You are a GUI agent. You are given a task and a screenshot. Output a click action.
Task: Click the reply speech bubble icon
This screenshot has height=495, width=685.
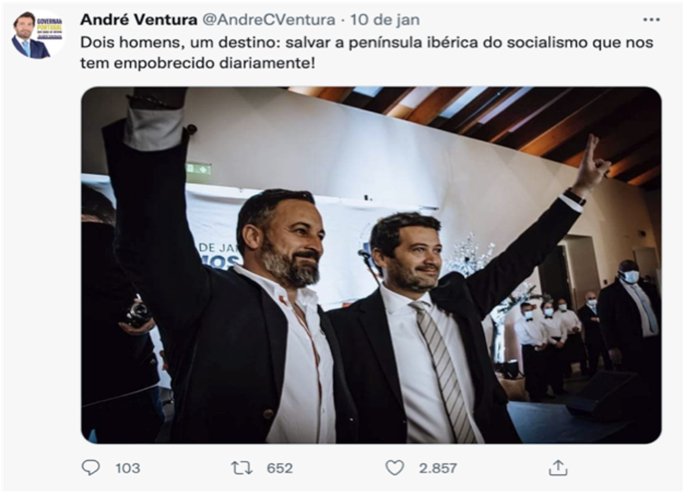pyautogui.click(x=91, y=467)
